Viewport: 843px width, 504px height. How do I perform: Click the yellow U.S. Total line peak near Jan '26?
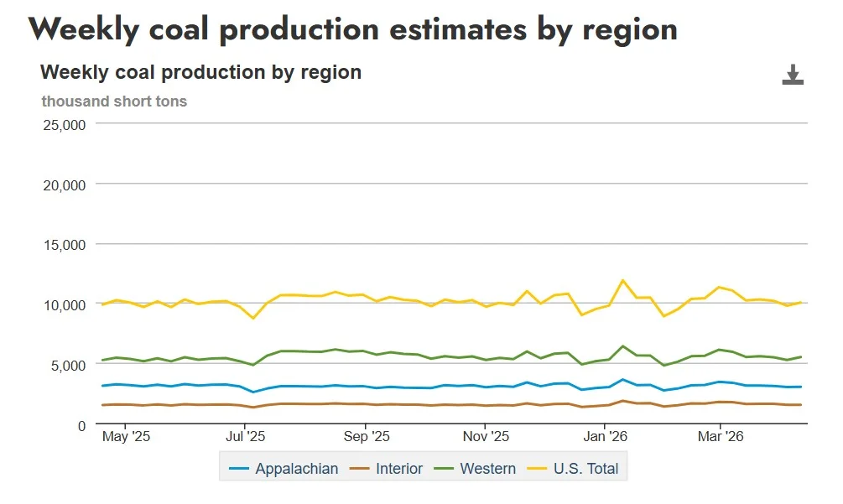[622, 281]
